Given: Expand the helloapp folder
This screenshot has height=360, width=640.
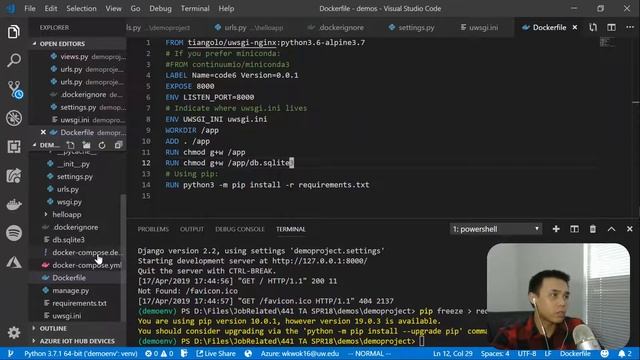Looking at the screenshot, I should click(67, 214).
